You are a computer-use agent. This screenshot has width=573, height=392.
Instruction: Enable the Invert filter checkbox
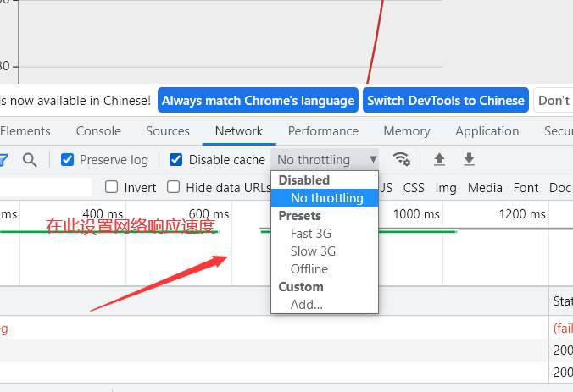point(111,187)
